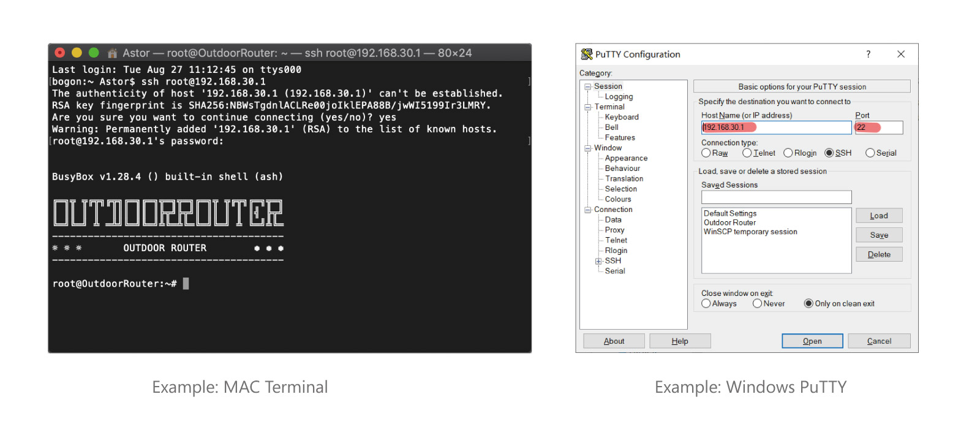The width and height of the screenshot is (980, 424).
Task: Click the Load session button
Action: point(878,216)
